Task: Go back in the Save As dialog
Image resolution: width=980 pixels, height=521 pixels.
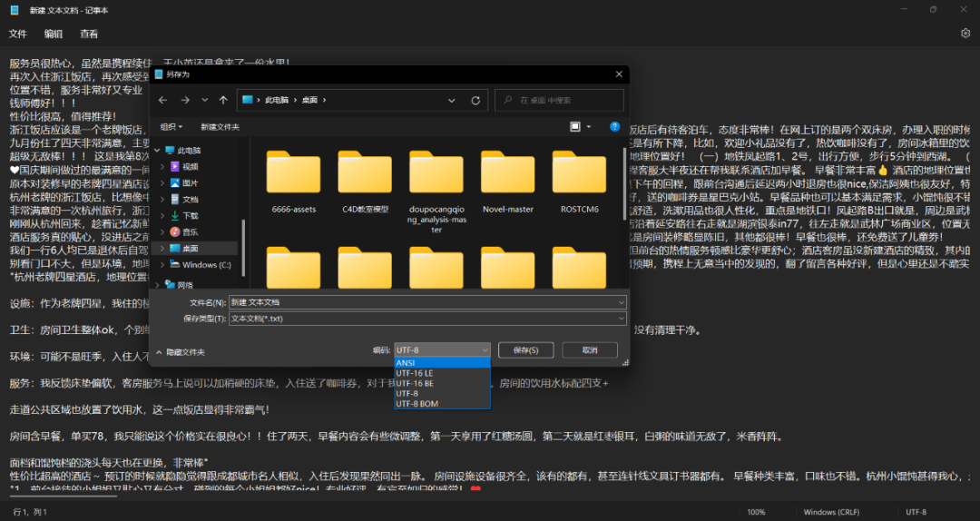Action: [163, 100]
